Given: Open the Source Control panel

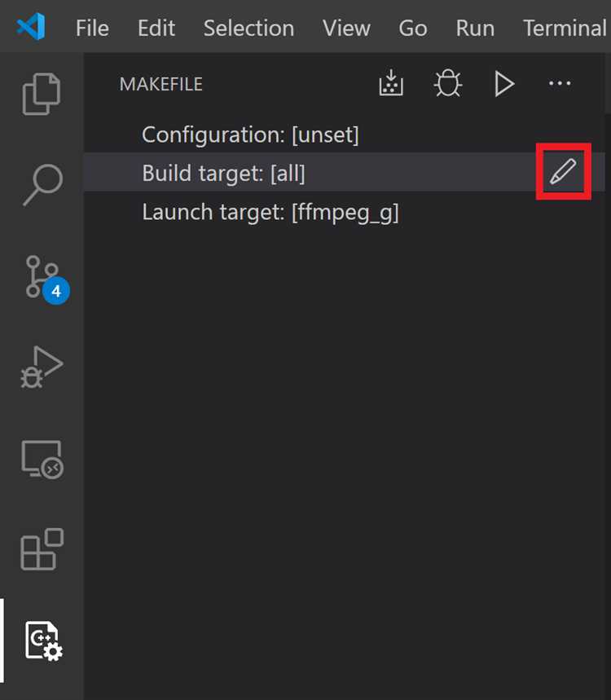Looking at the screenshot, I should [x=41, y=277].
